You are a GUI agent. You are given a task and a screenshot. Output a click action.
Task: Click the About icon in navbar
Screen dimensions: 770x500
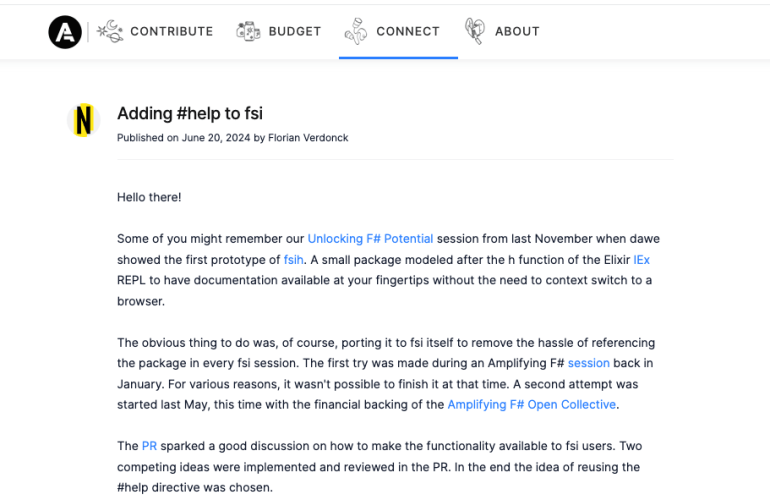point(475,31)
